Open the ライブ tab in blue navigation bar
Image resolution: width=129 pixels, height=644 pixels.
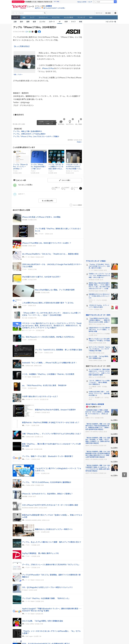point(32,17)
